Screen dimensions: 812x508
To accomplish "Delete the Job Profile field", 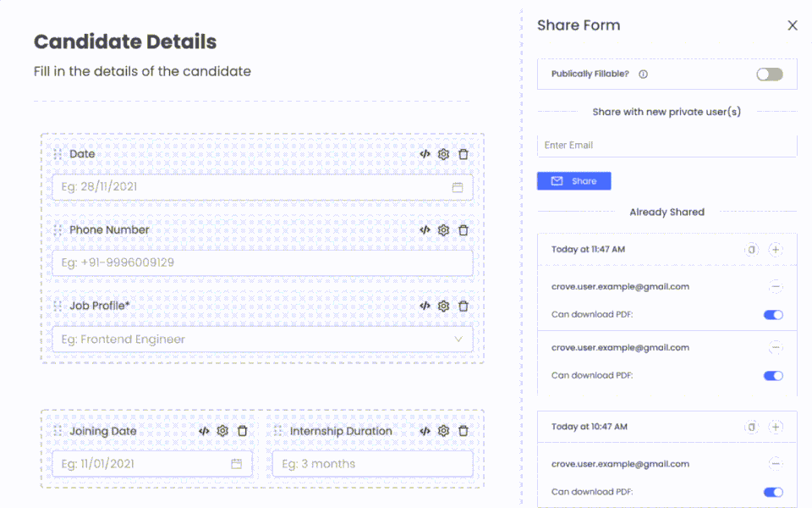I will tap(464, 306).
